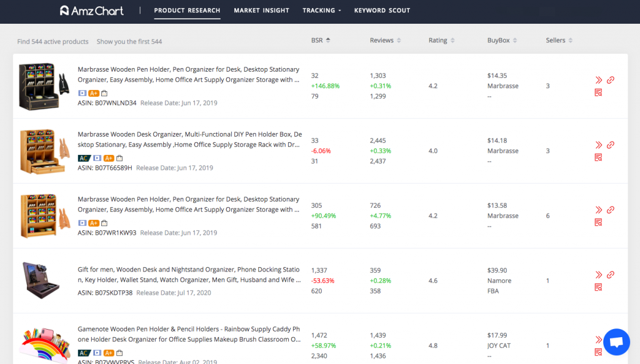Click the expand arrows on first Marbrasse product
Image resolution: width=640 pixels, height=364 pixels.
598,80
